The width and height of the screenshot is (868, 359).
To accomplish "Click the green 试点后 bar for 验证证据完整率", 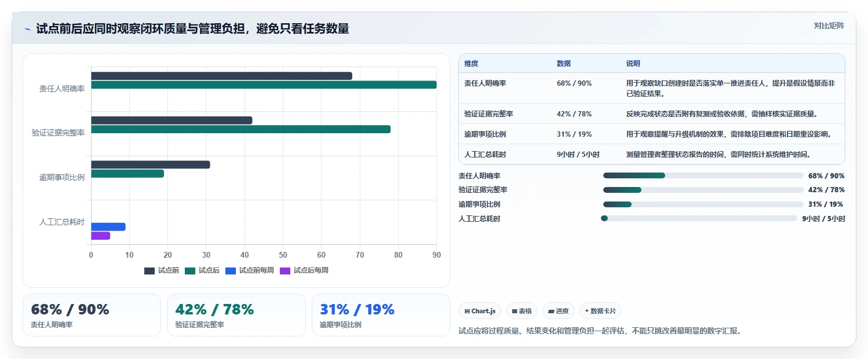I will click(240, 129).
